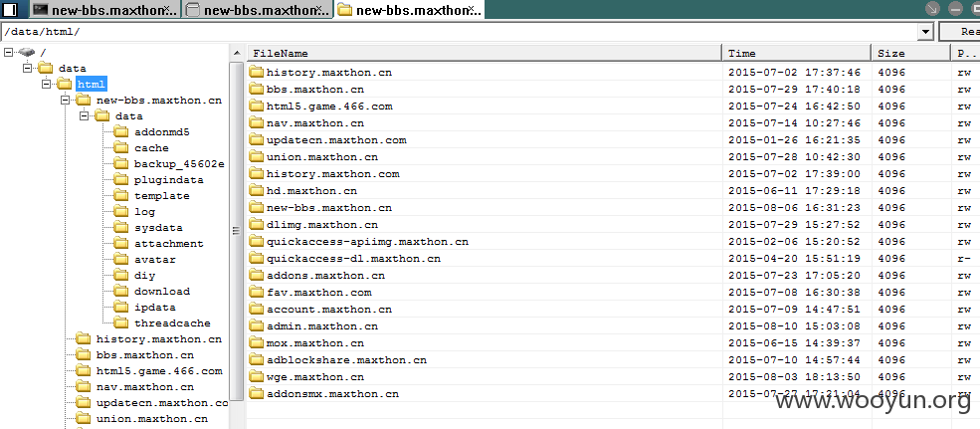Collapse the top-level 'data' tree node
This screenshot has width=980, height=429.
pos(27,68)
